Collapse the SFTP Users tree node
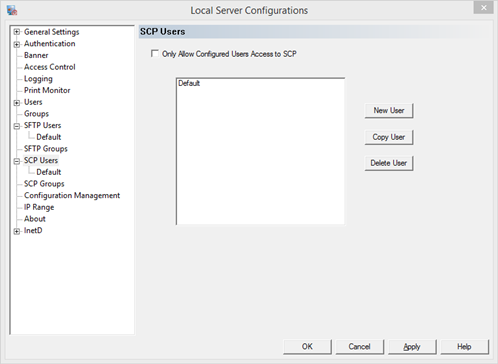498x364 pixels. coord(17,126)
